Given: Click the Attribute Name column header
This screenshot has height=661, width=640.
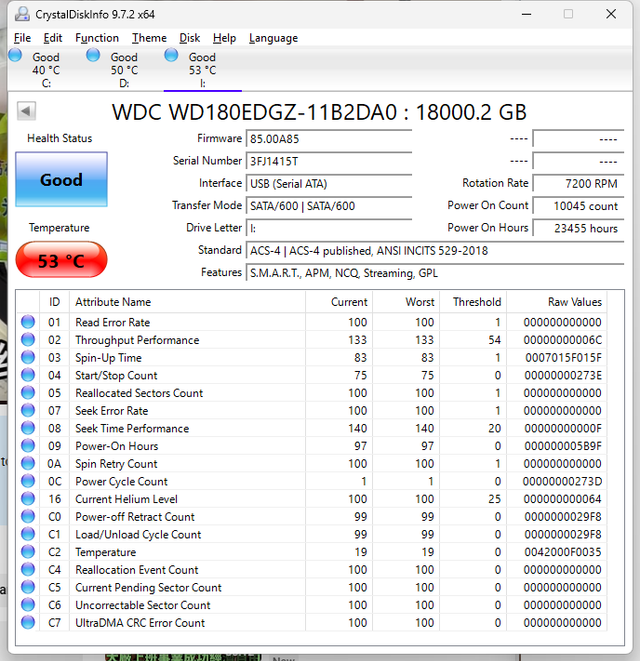Looking at the screenshot, I should click(187, 302).
